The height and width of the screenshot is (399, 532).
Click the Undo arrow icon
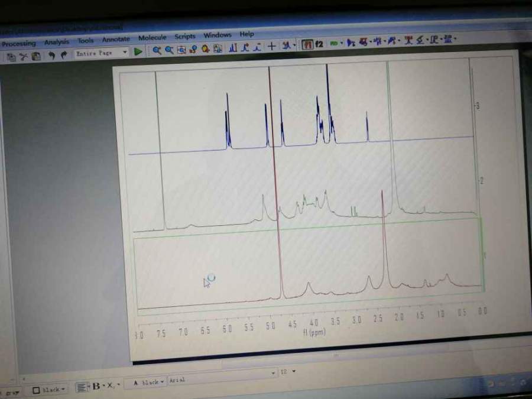pos(51,55)
